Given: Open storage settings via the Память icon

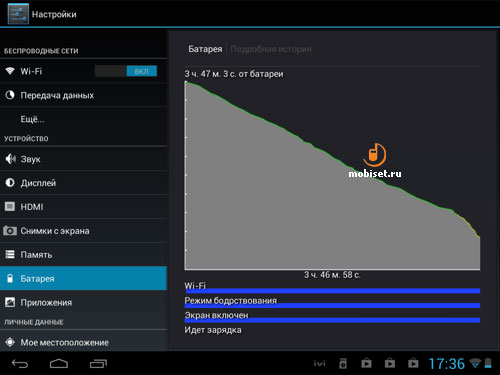Looking at the screenshot, I should tap(10, 255).
